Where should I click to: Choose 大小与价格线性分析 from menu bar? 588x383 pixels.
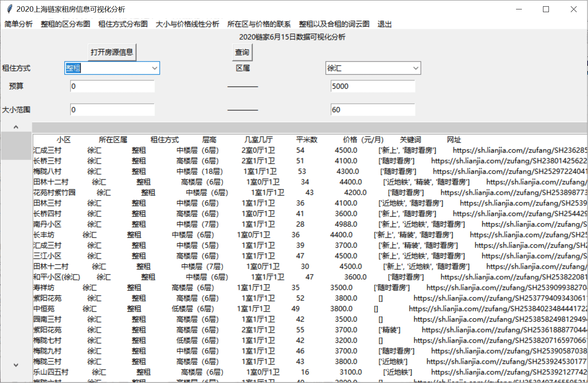point(187,24)
